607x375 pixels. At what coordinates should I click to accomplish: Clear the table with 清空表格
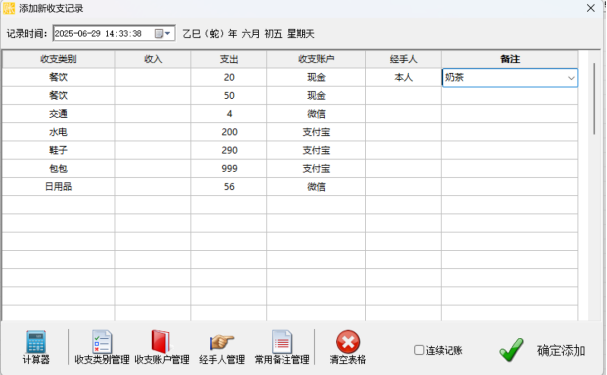point(348,347)
